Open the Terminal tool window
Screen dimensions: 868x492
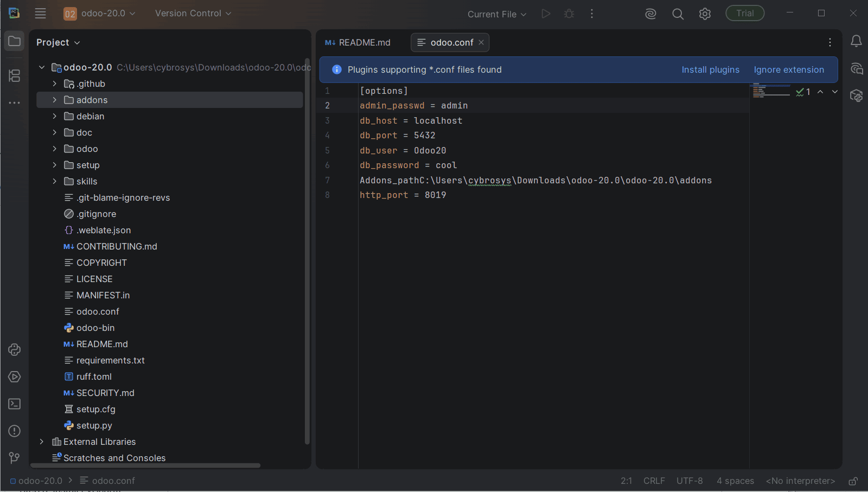15,404
